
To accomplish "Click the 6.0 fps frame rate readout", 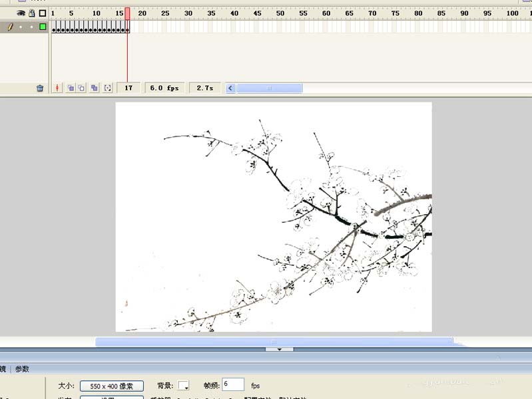I will (164, 88).
